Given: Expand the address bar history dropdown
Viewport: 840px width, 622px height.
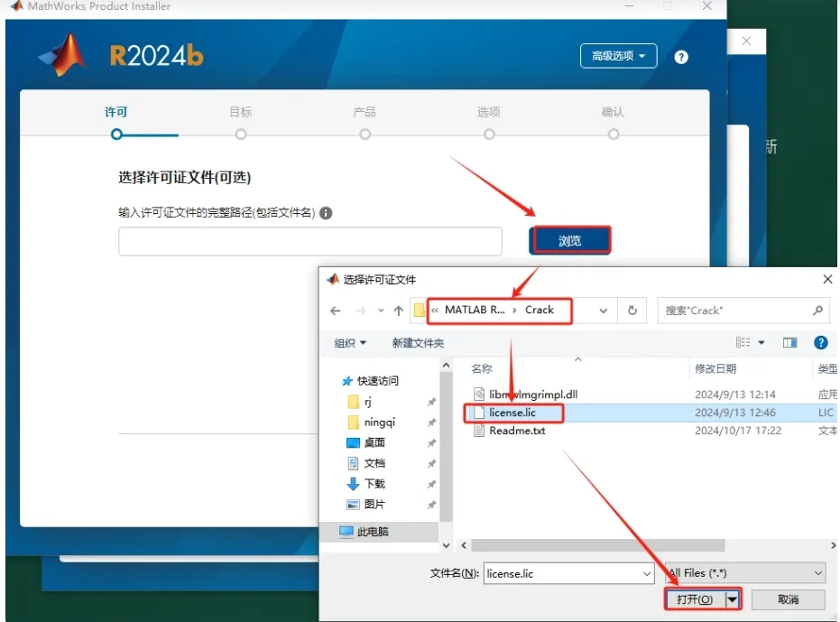Looking at the screenshot, I should (604, 311).
